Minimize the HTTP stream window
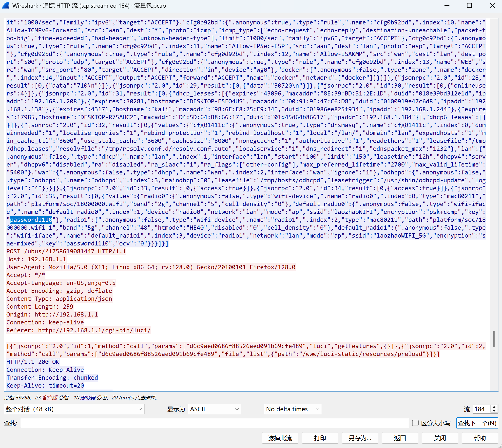 (447, 5)
